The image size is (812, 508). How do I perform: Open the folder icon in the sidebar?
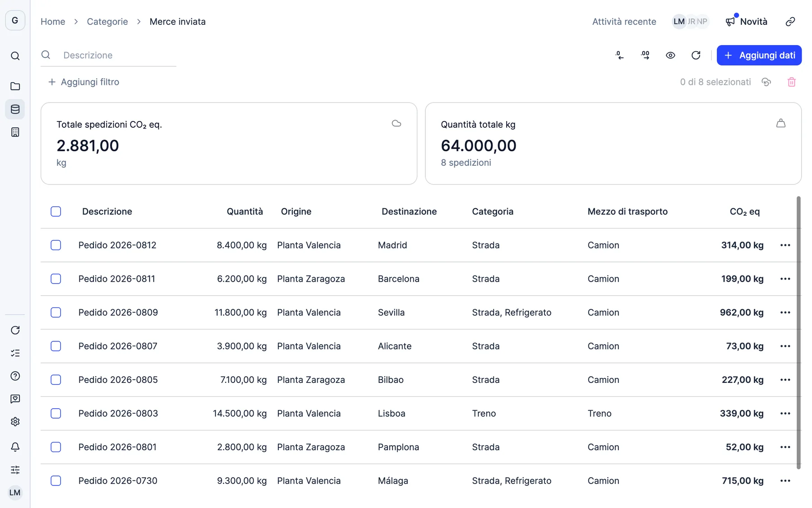click(15, 86)
